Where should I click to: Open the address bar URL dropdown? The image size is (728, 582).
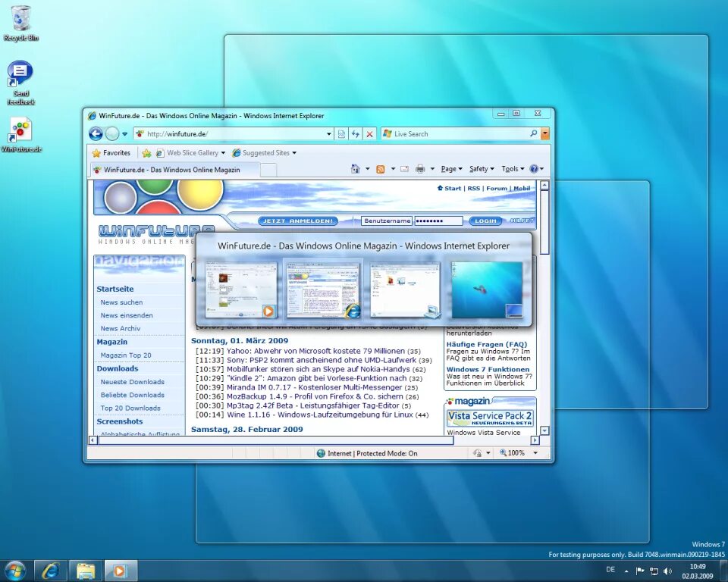pyautogui.click(x=328, y=134)
